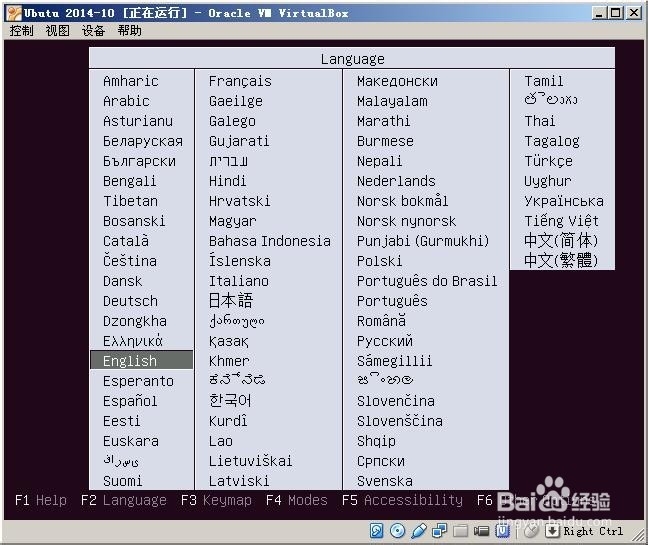Select Thai language
This screenshot has width=648, height=545.
tap(540, 121)
